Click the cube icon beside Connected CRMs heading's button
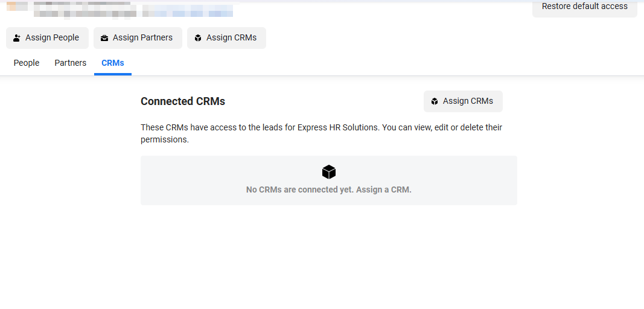The height and width of the screenshot is (309, 644). (x=435, y=101)
